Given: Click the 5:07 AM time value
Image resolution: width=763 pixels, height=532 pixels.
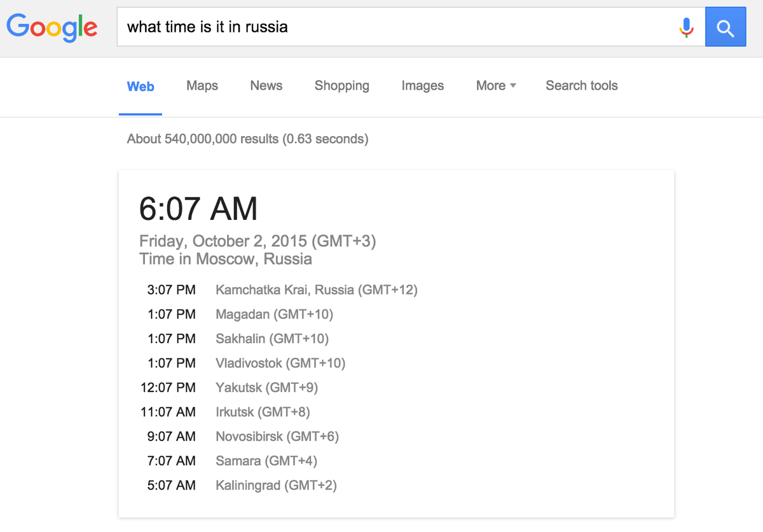Looking at the screenshot, I should 172,486.
